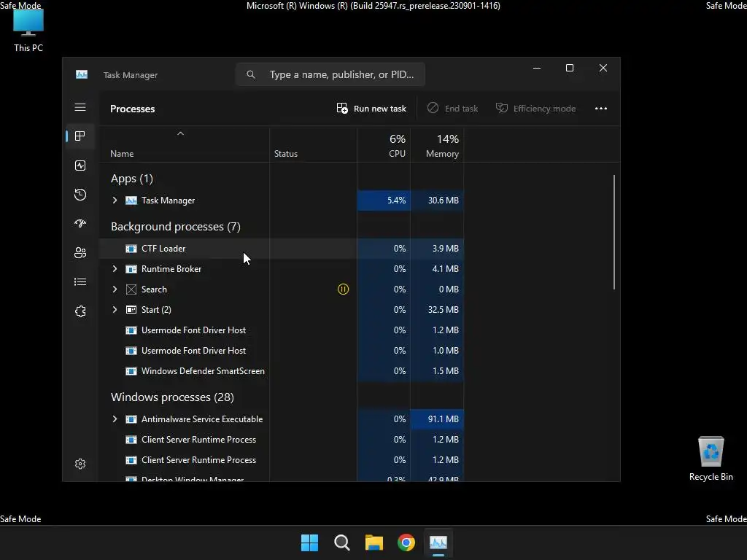Expand the Start (2) process group

pos(115,309)
